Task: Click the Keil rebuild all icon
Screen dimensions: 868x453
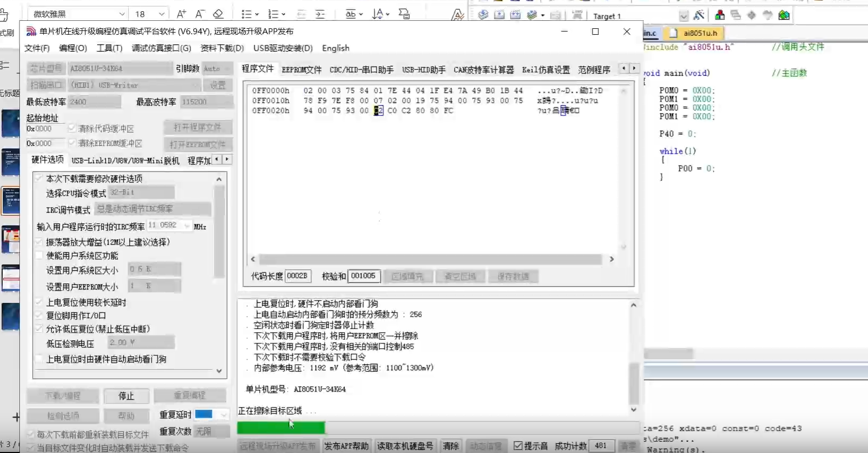Action: (515, 15)
